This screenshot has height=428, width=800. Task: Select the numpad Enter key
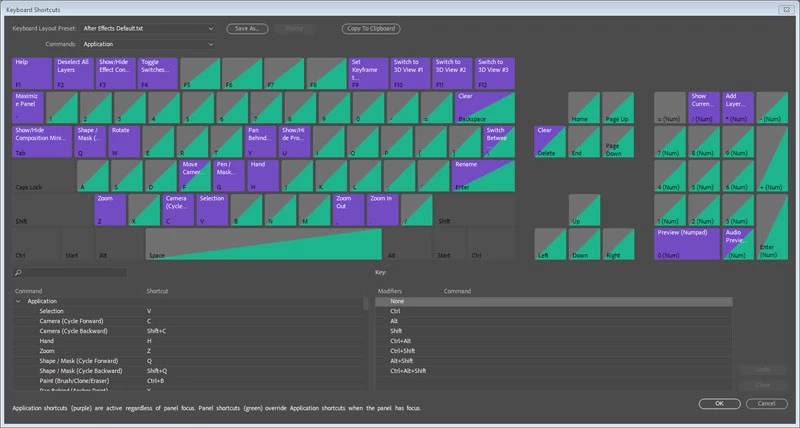tap(772, 227)
